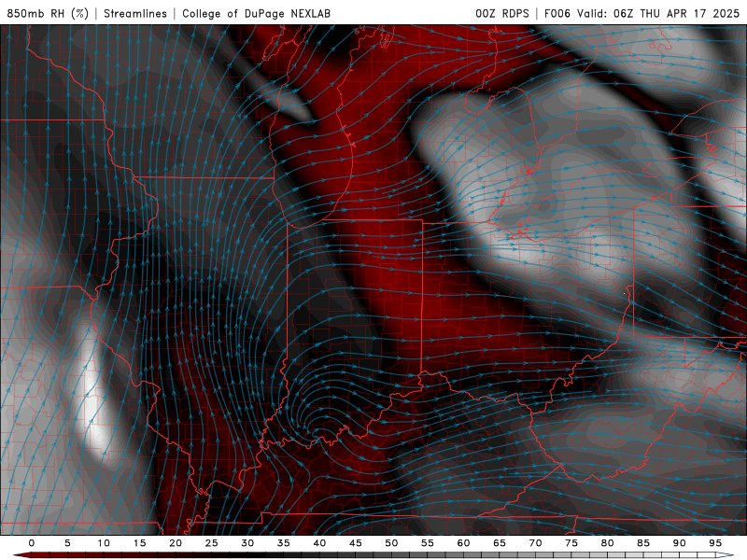Click the '00Z RDPS' model run label
This screenshot has height=560, width=747.
(x=502, y=13)
